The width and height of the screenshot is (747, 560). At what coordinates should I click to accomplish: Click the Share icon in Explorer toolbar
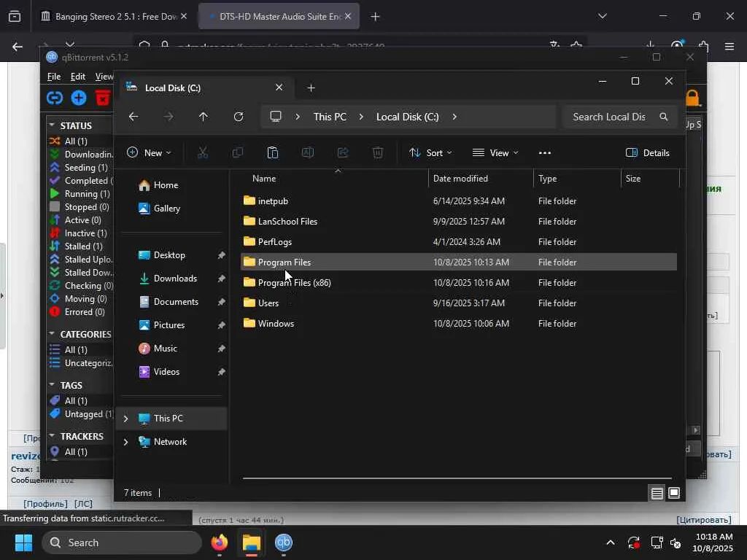pyautogui.click(x=343, y=153)
